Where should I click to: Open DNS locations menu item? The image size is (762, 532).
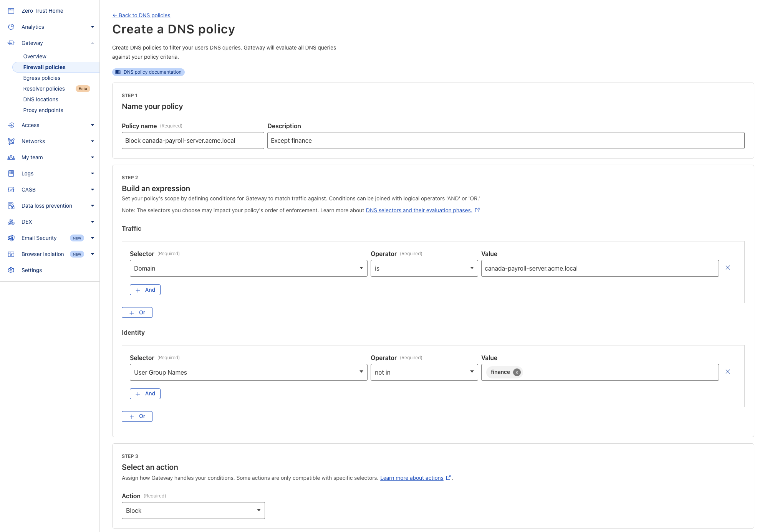point(41,99)
